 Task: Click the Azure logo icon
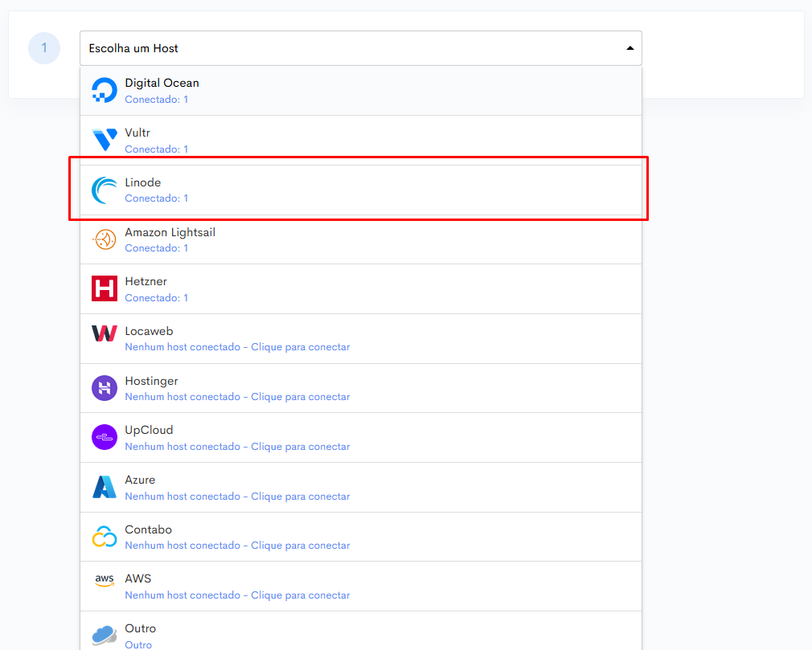coord(105,487)
